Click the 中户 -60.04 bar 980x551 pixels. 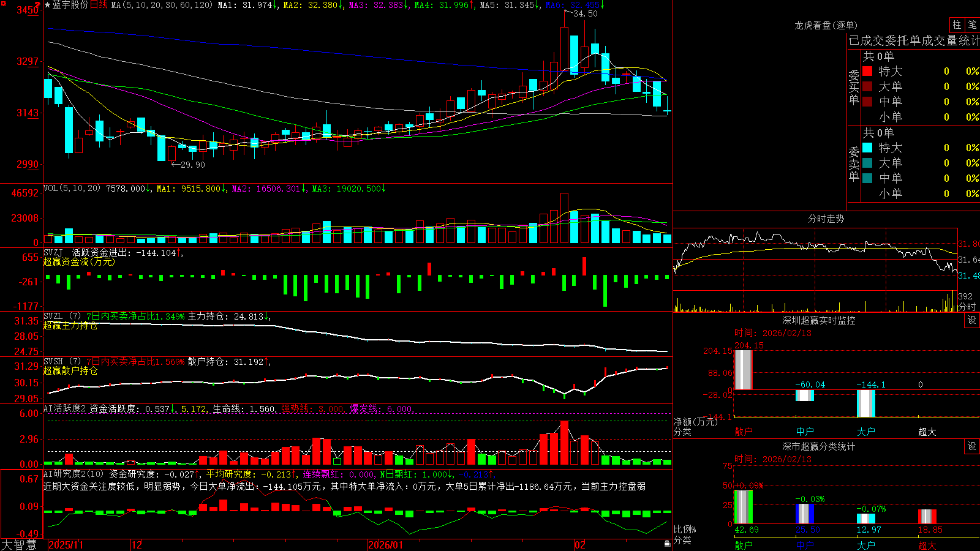(x=804, y=395)
